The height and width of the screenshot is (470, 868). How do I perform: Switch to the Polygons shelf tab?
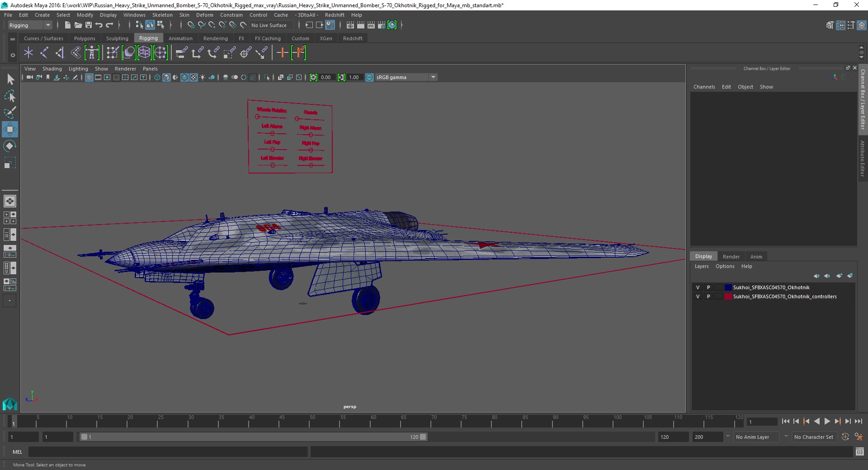coord(85,38)
